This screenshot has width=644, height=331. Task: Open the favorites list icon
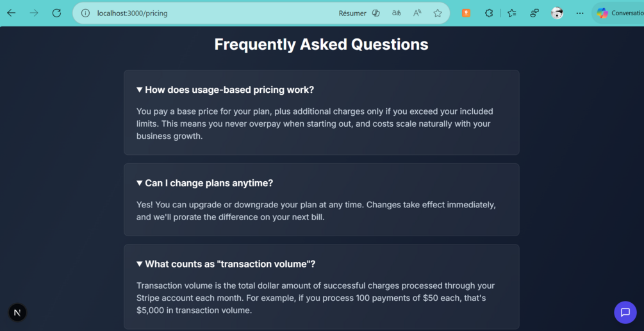(x=512, y=13)
